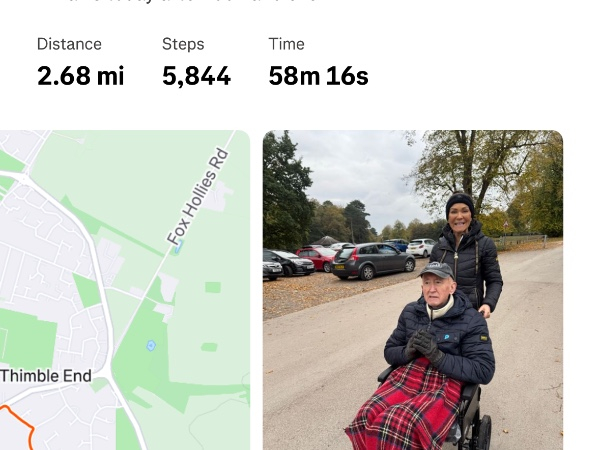The image size is (600, 450).
Task: Click the Steps stat label
Action: click(x=183, y=44)
